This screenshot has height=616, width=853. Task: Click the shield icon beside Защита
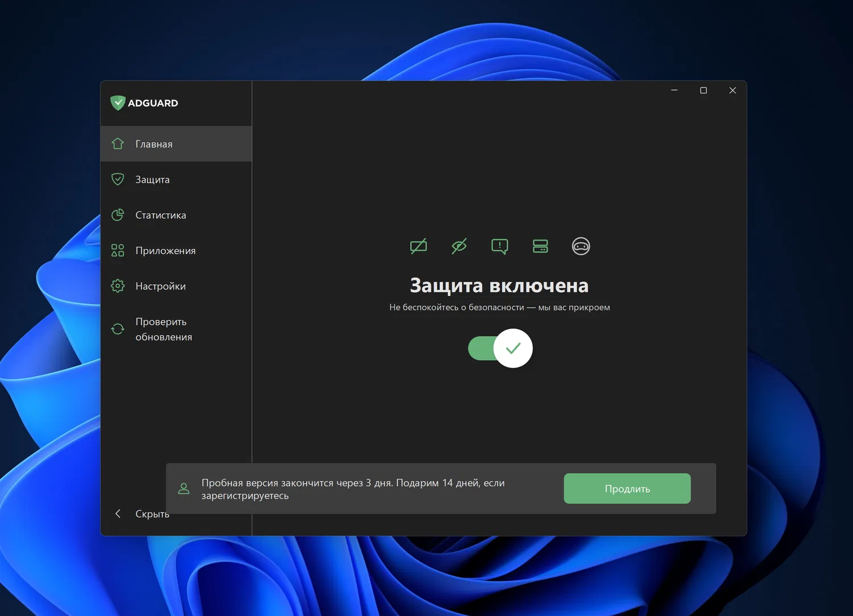pos(118,179)
